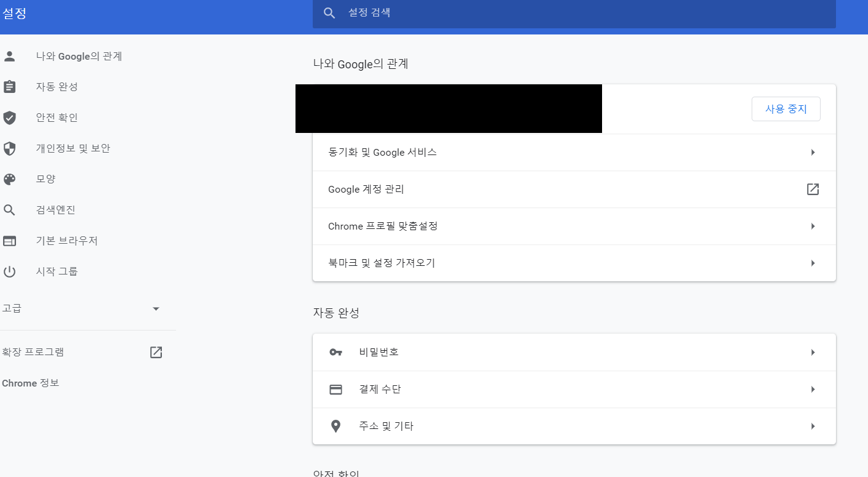Click the open-in-new icon for Google 계정 관리
This screenshot has width=868, height=477.
(x=813, y=189)
